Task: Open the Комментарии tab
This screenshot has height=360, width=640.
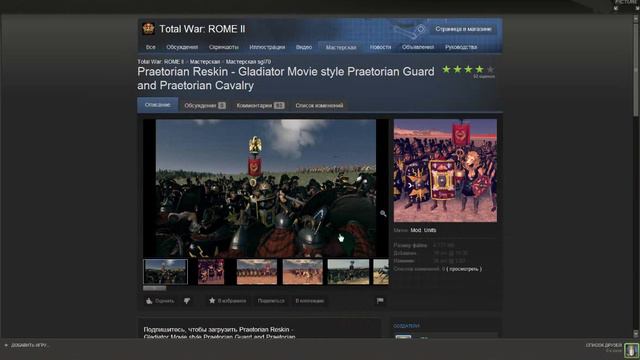Action: [260, 105]
